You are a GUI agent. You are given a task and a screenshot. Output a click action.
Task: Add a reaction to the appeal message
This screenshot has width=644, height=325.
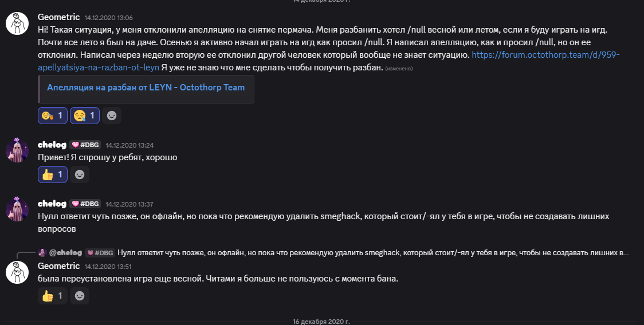click(x=112, y=116)
